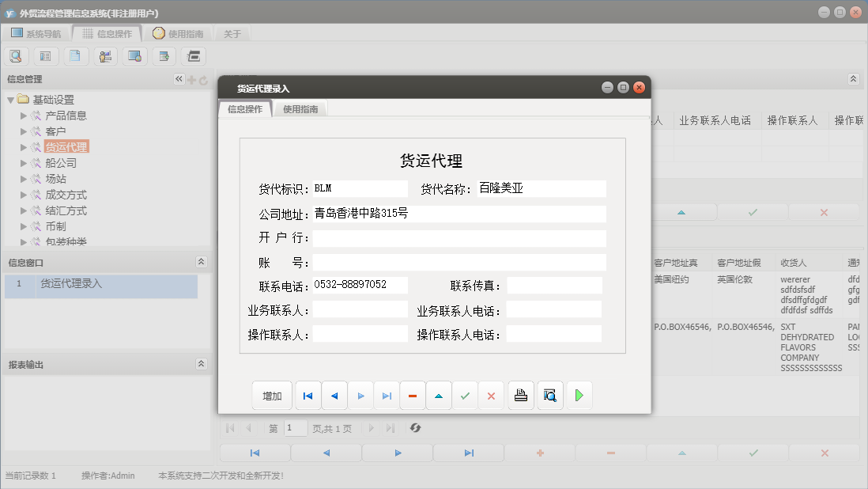This screenshot has width=868, height=489.
Task: Click the green run arrow in the dialog
Action: click(579, 395)
